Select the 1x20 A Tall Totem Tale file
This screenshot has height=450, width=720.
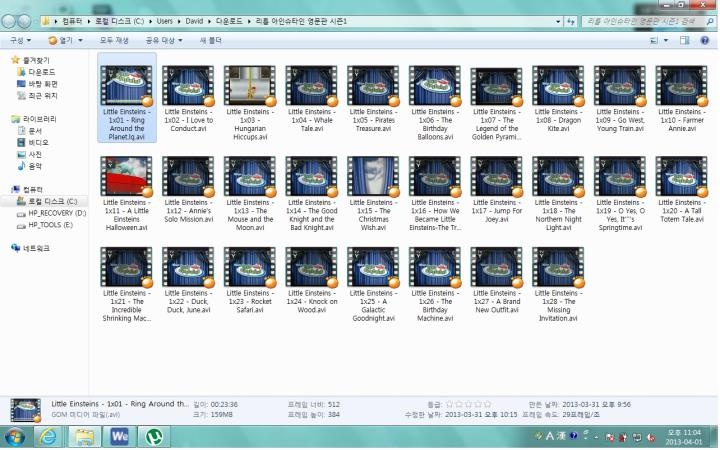tap(681, 189)
